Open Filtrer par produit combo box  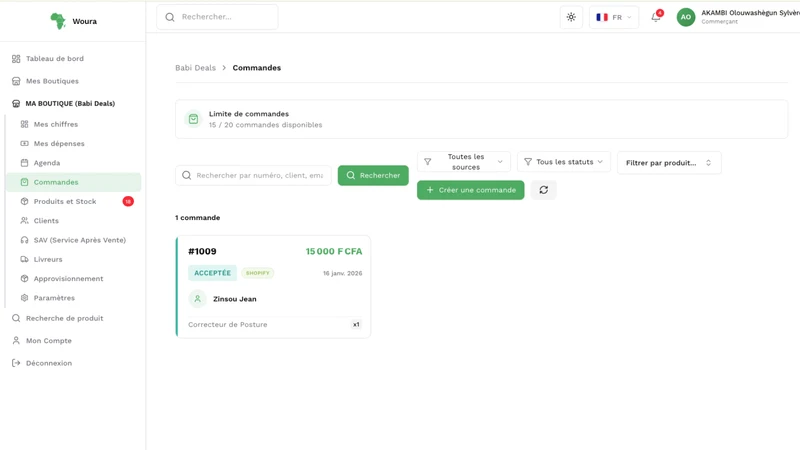pyautogui.click(x=669, y=163)
